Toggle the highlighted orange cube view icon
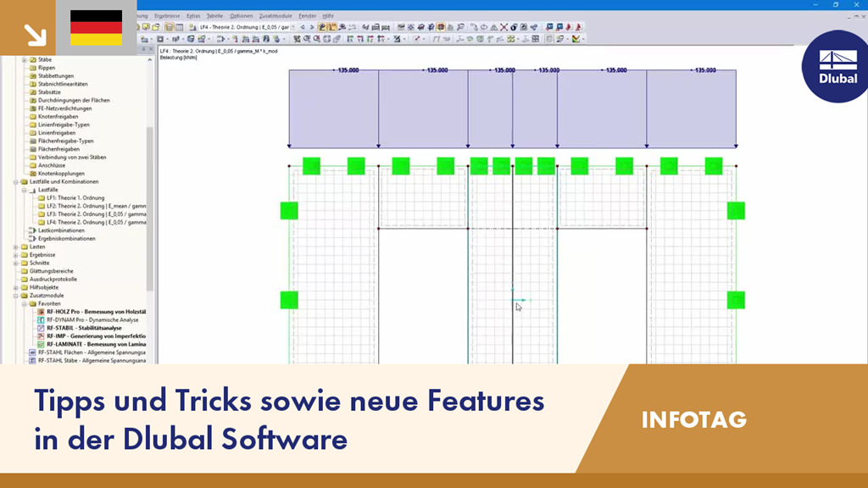This screenshot has height=488, width=868. click(441, 27)
